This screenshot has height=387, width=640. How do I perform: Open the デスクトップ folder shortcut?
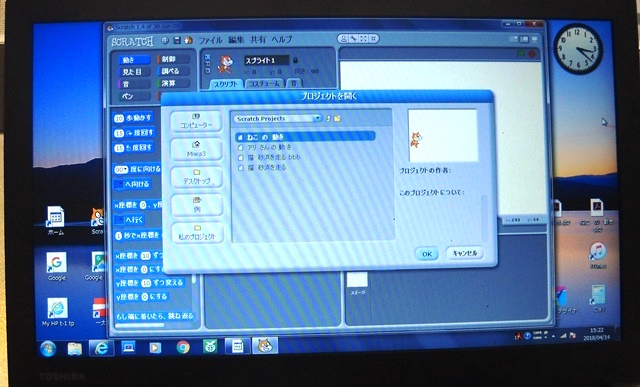click(197, 177)
